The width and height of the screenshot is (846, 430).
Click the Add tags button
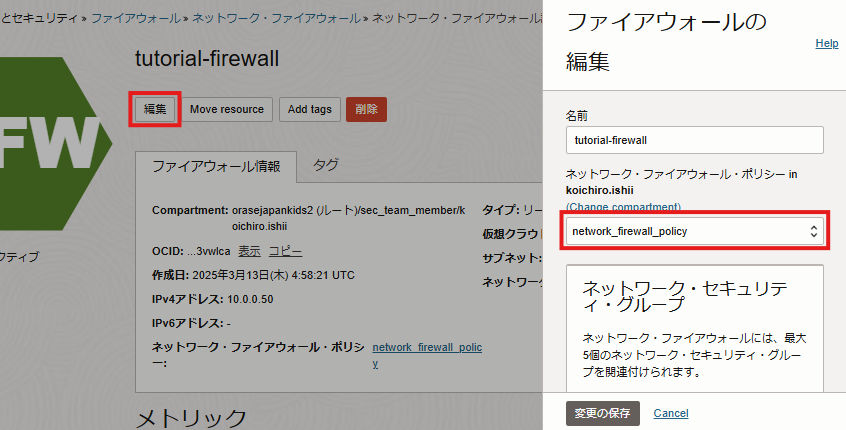pyautogui.click(x=309, y=109)
